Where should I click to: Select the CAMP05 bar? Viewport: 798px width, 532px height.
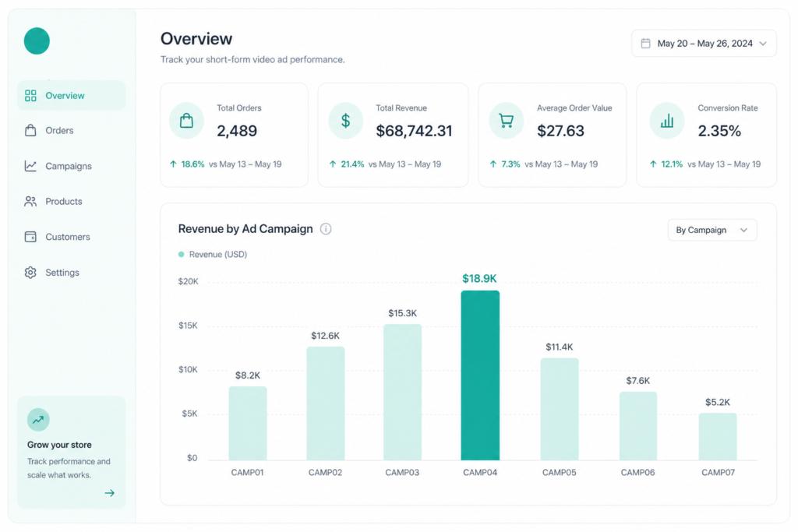click(x=560, y=410)
